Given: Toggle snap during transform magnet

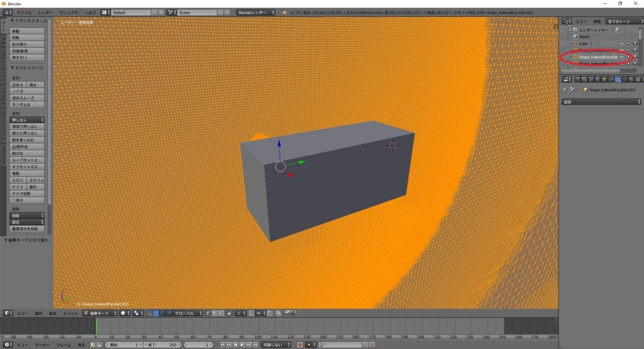Looking at the screenshot, I should (252, 313).
